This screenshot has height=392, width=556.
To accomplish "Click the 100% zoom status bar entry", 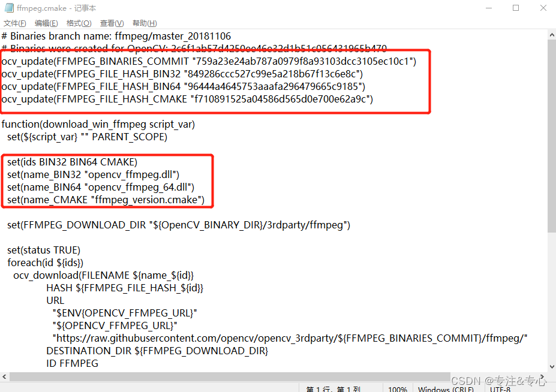I will click(398, 389).
